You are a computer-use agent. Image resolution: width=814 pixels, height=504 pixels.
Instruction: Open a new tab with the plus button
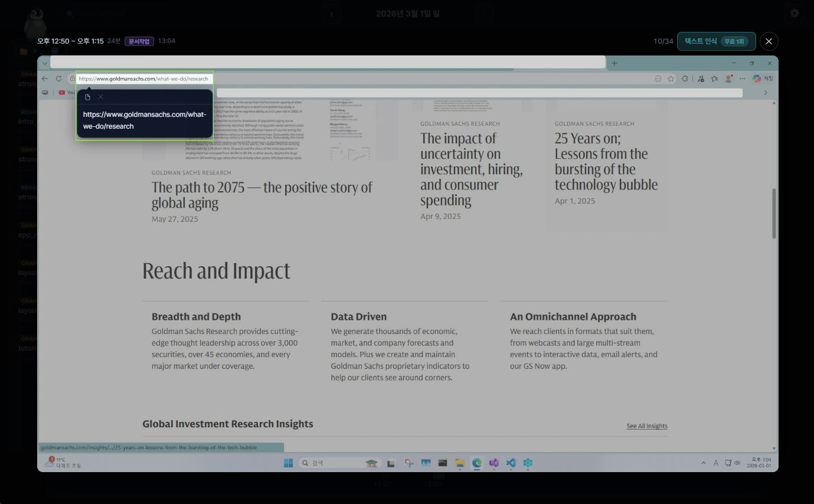[x=614, y=63]
